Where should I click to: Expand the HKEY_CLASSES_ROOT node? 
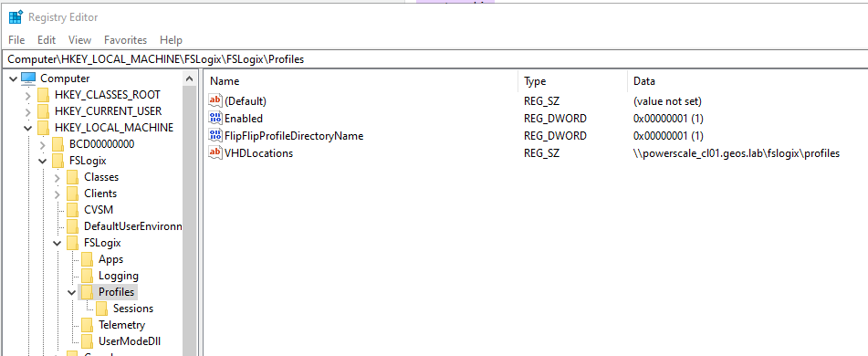pyautogui.click(x=28, y=95)
